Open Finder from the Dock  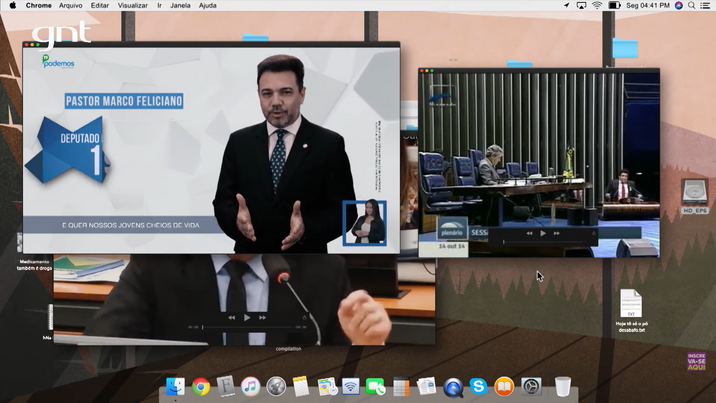(175, 387)
